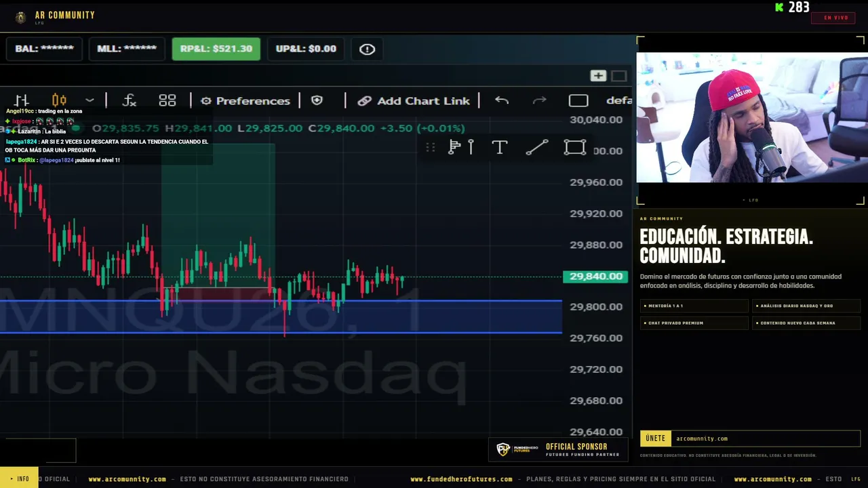This screenshot has width=868, height=488.
Task: Select the trend line drawing tool
Action: [x=537, y=147]
